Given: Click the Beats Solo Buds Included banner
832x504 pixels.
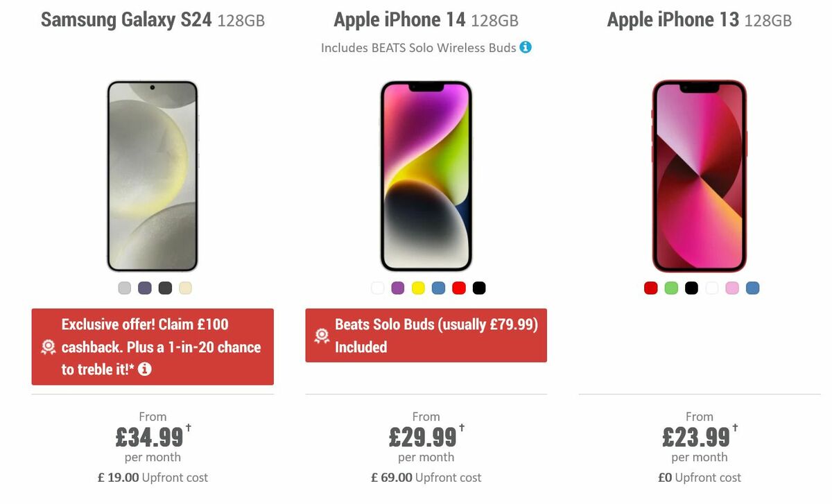Looking at the screenshot, I should coord(426,336).
